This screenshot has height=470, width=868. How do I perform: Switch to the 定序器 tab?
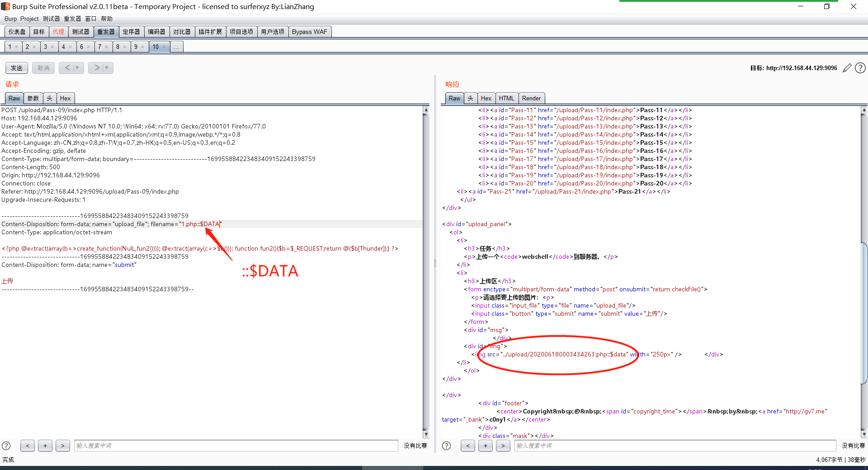point(132,32)
